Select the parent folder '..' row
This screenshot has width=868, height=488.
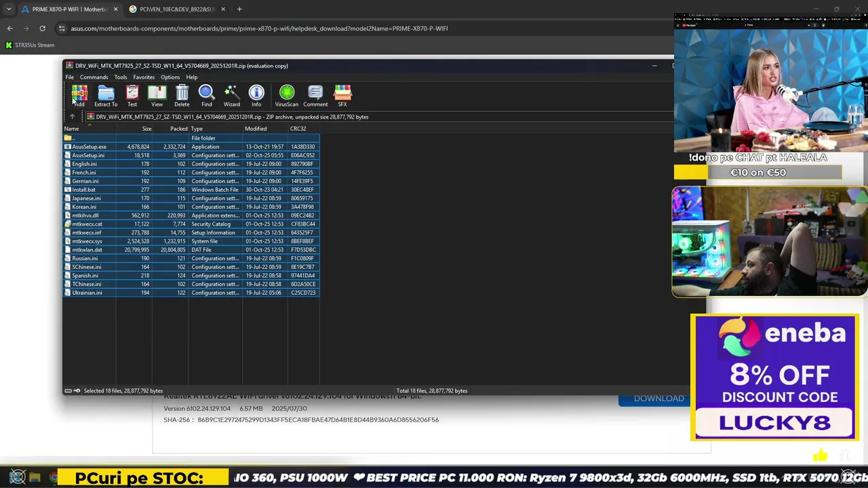click(x=191, y=138)
